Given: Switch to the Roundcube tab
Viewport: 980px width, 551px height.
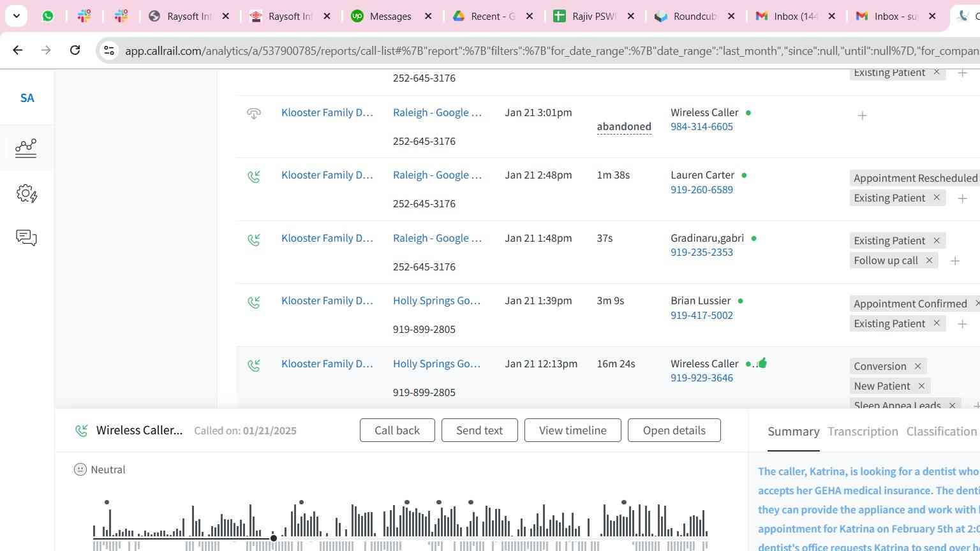Looking at the screenshot, I should click(695, 16).
